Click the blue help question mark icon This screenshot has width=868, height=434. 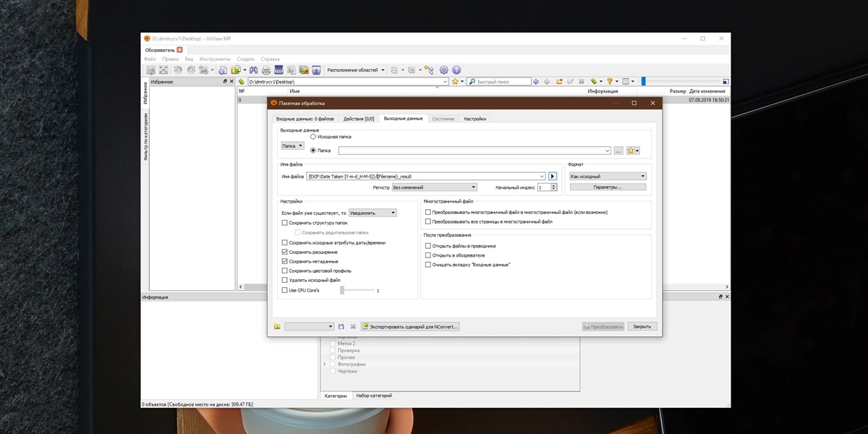(456, 70)
